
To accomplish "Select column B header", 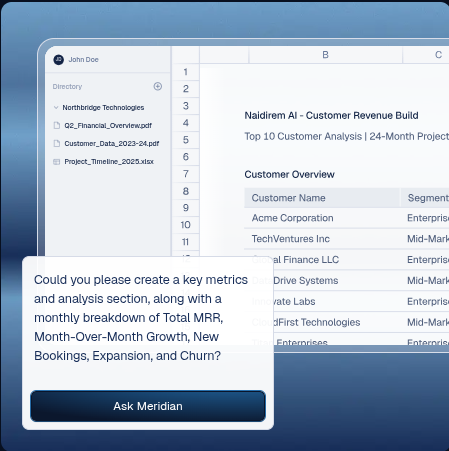I will click(x=326, y=55).
